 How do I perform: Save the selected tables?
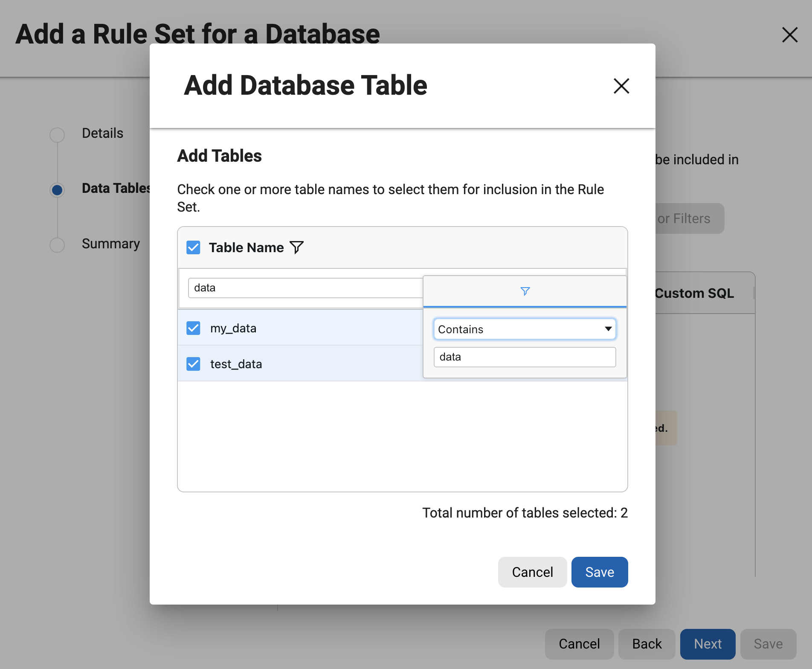[x=599, y=572]
